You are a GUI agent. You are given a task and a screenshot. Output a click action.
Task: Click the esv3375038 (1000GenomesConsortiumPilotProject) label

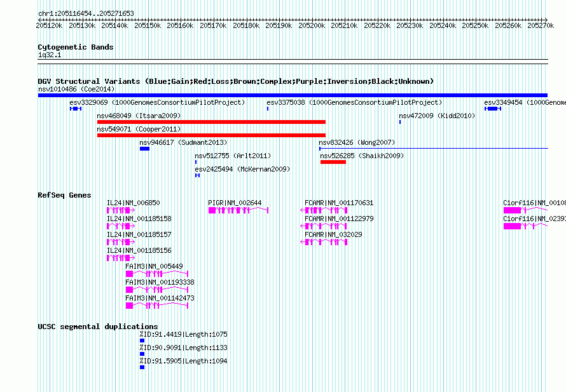tap(354, 102)
